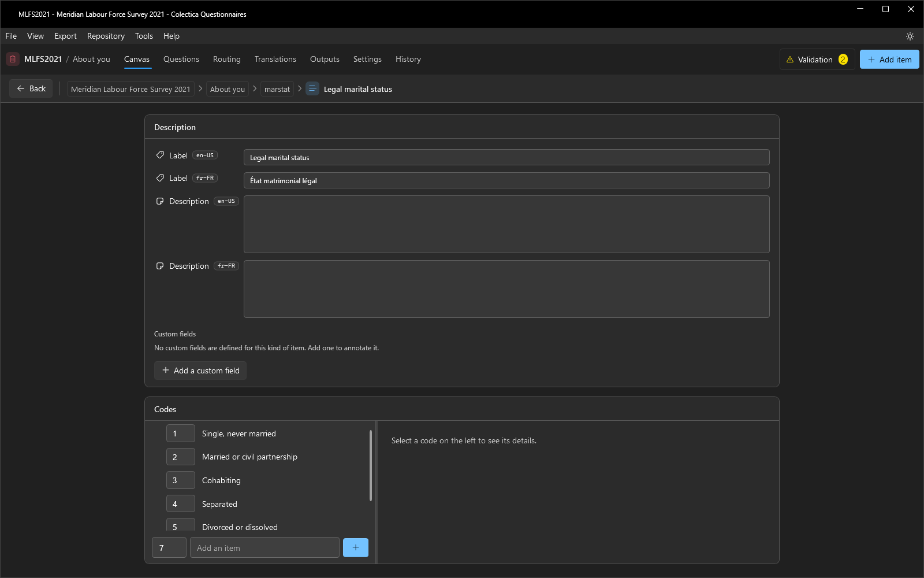Click the fr-FR tag beside Description
The width and height of the screenshot is (924, 578).
point(226,266)
